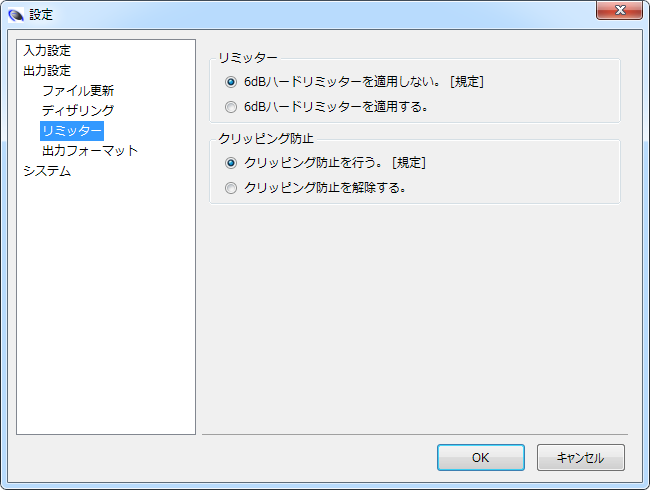Open システム settings category
This screenshot has height=490, width=650.
coord(47,170)
